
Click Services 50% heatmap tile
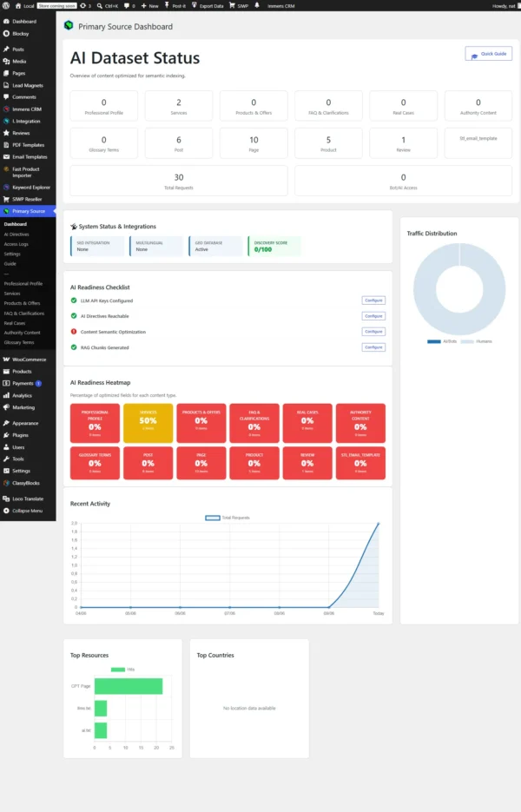click(x=148, y=423)
